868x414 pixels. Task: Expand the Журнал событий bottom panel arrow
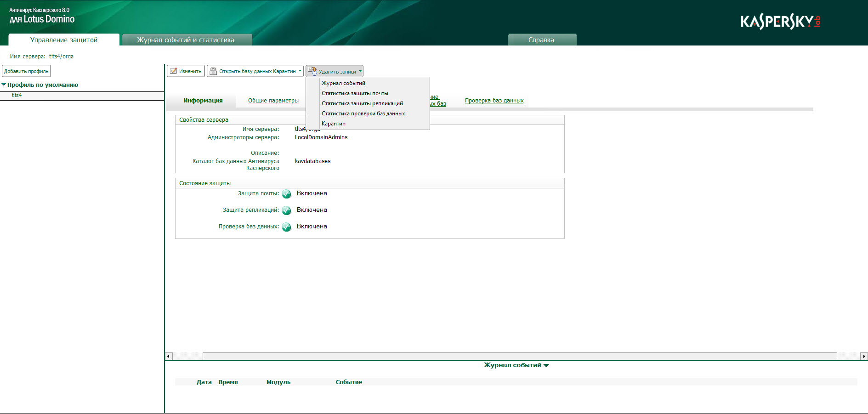pos(546,366)
